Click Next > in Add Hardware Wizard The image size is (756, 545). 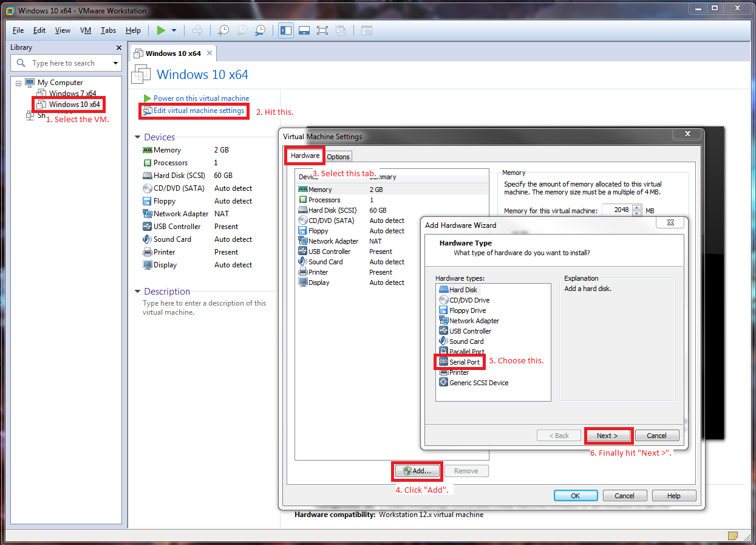[x=607, y=436]
